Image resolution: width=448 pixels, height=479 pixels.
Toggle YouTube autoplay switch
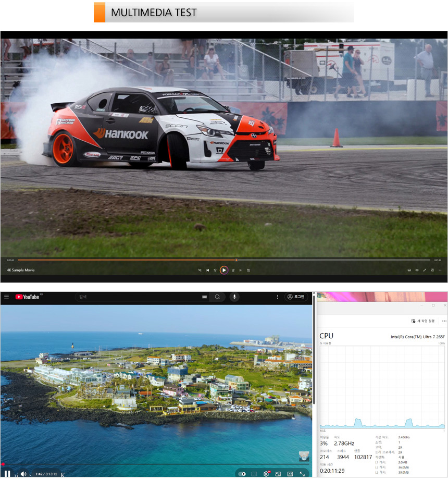242,474
